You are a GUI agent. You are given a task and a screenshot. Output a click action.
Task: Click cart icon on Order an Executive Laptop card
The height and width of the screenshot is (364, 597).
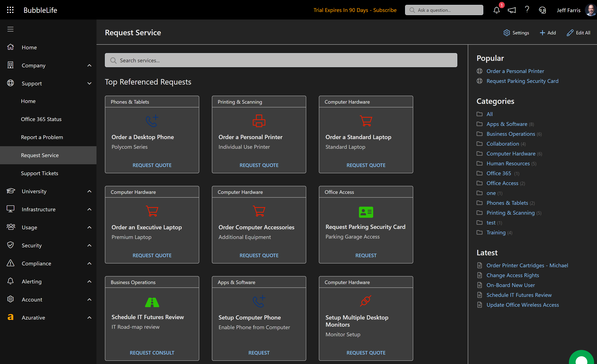point(152,211)
